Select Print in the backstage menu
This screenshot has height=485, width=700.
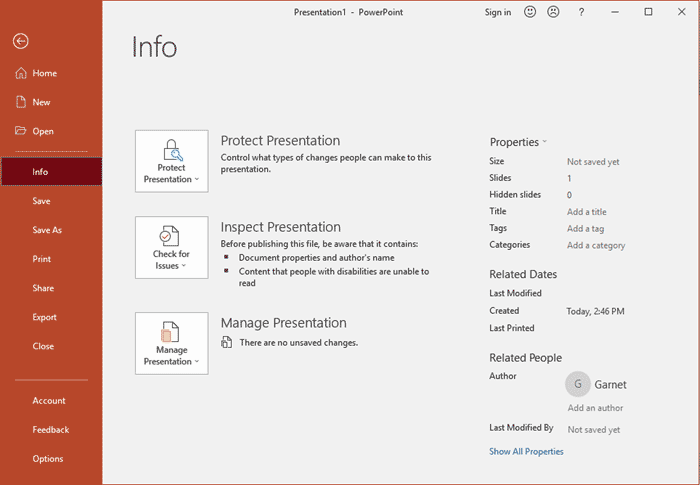41,259
